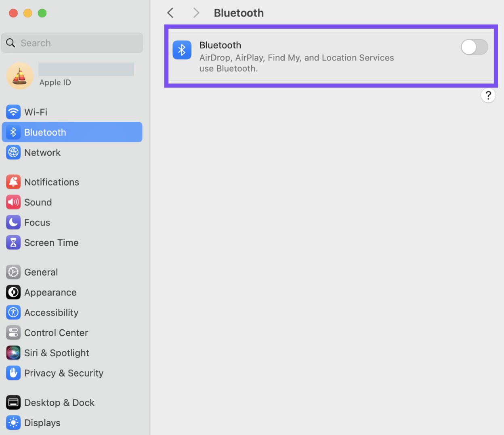
Task: Open the help question mark button
Action: coord(488,96)
